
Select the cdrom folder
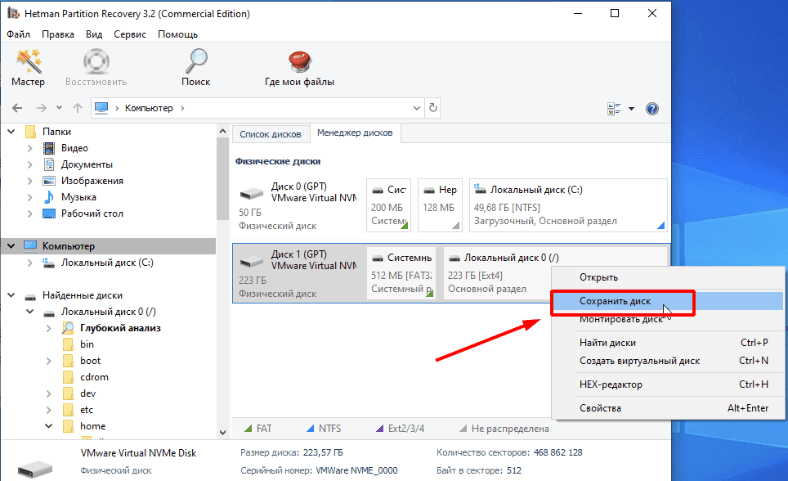pos(94,377)
